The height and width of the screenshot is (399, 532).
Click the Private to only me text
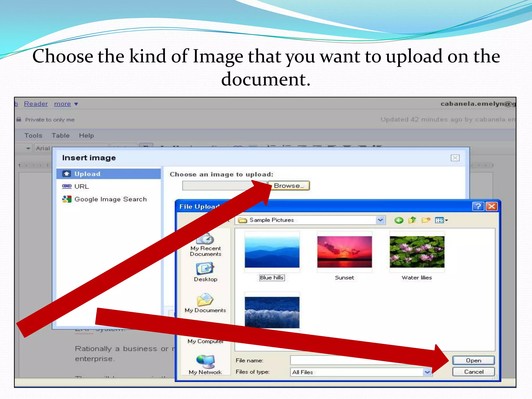click(x=50, y=120)
